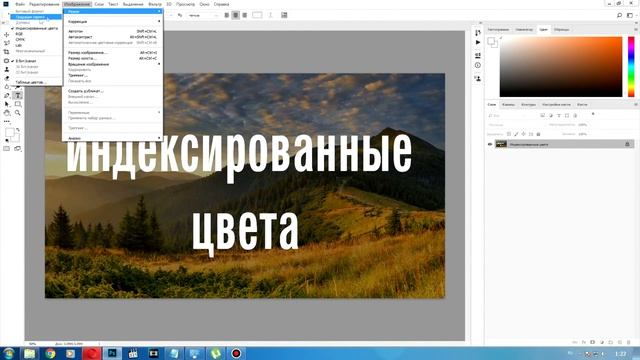Toggle the layer filter on/off switch
The height and width of the screenshot is (360, 640).
click(593, 114)
